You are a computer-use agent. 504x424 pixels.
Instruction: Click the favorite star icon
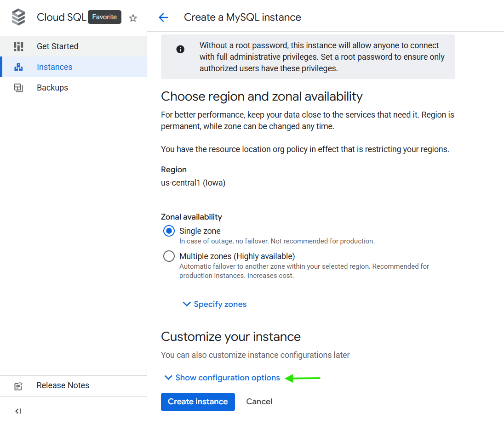(x=133, y=18)
